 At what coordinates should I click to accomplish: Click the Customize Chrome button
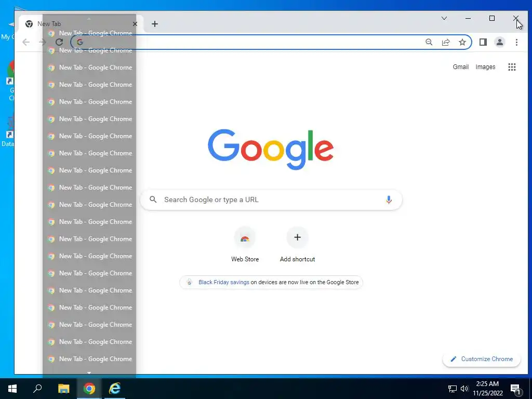[482, 359]
